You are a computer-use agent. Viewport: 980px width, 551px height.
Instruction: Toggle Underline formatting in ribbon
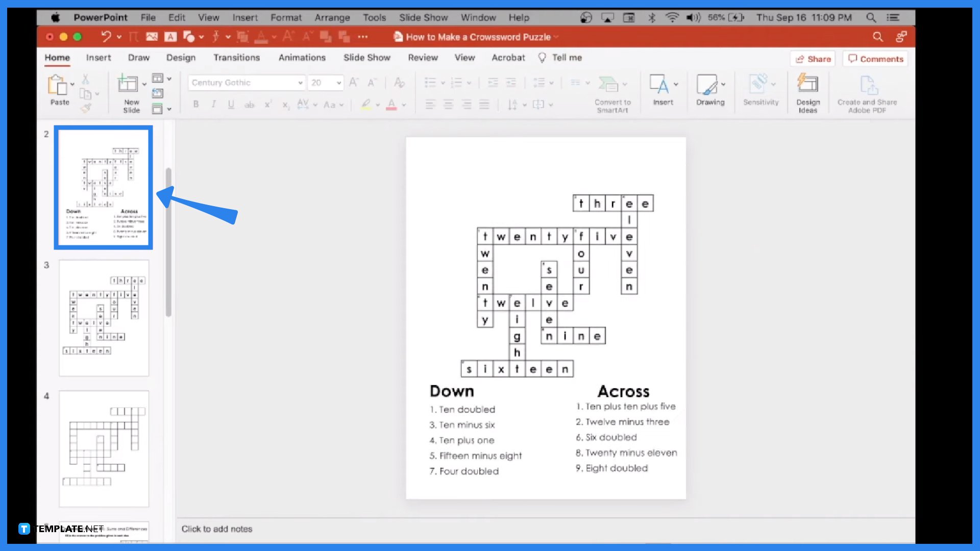[232, 104]
